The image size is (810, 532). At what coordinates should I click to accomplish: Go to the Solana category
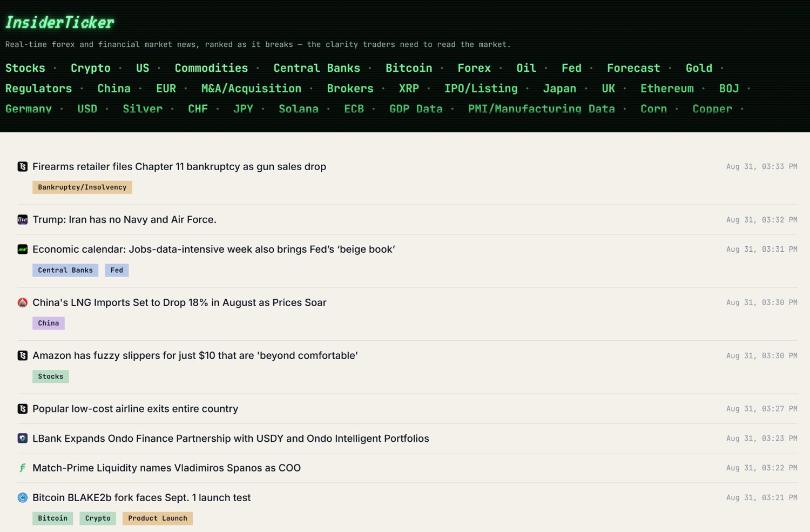click(x=299, y=109)
